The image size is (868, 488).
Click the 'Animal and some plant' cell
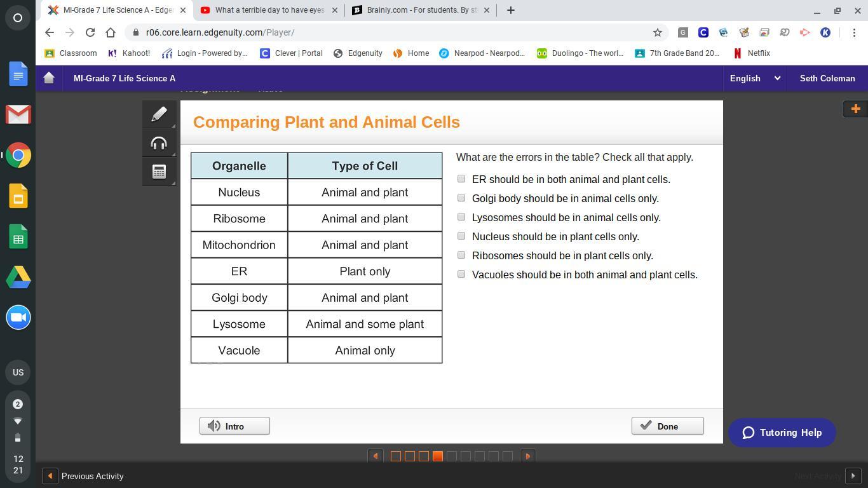365,324
